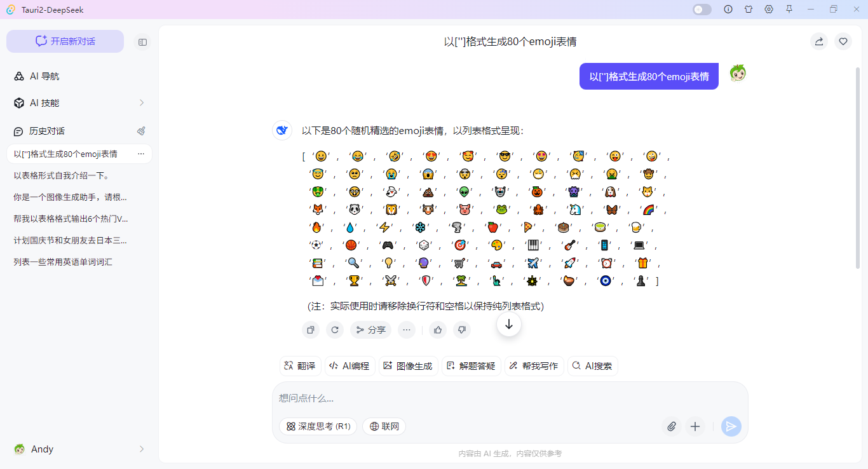Click the share arrow icon in header
Image resolution: width=868 pixels, height=469 pixels.
(819, 41)
